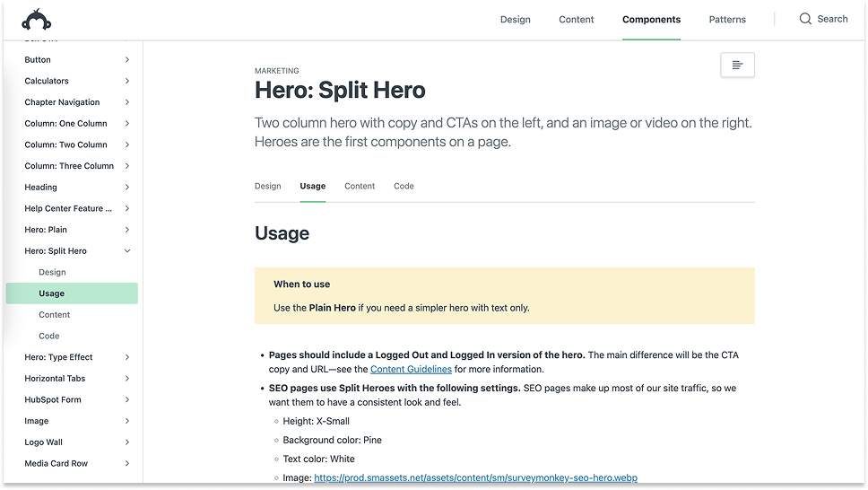Image resolution: width=868 pixels, height=490 pixels.
Task: Expand the Calculators chevron
Action: 127,81
